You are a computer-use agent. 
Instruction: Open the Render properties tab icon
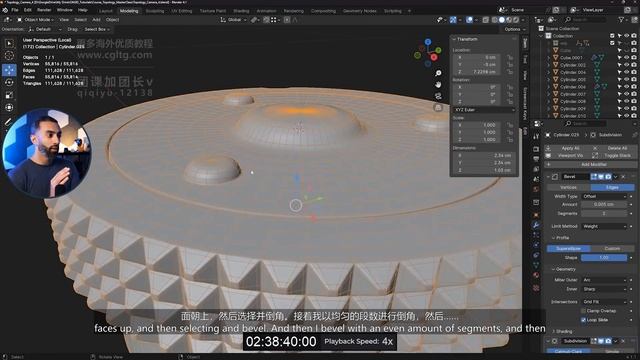tap(536, 149)
